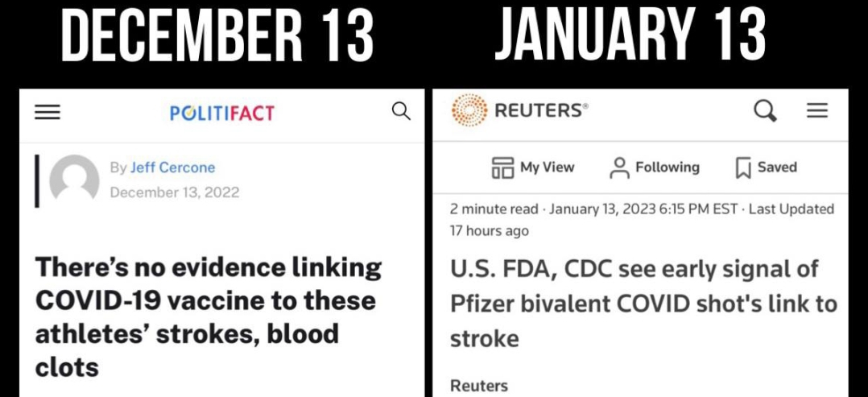Click the December 13, 2022 article date
Viewport: 868px width, 397px height.
tap(174, 192)
